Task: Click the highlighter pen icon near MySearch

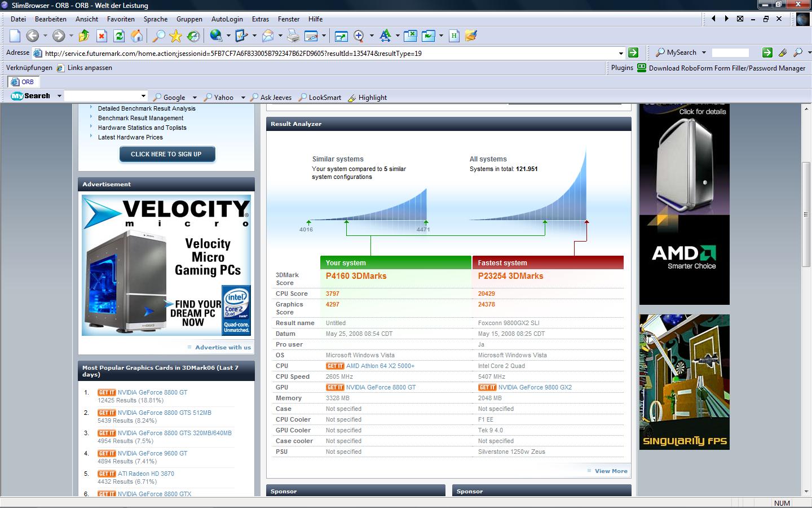Action: tap(782, 52)
